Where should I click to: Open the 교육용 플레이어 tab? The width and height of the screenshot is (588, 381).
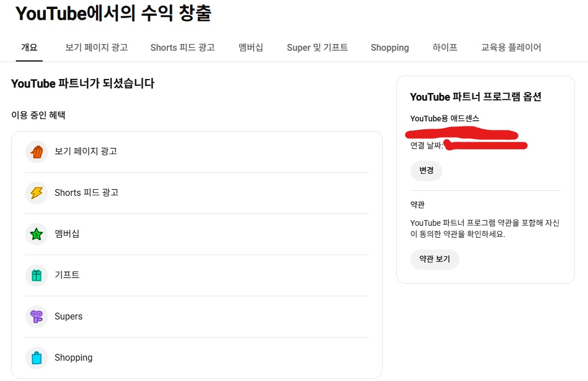click(511, 47)
